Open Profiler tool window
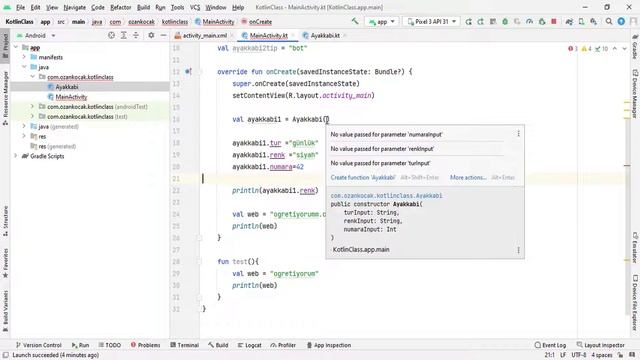This screenshot has height=360, width=640. [x=283, y=345]
